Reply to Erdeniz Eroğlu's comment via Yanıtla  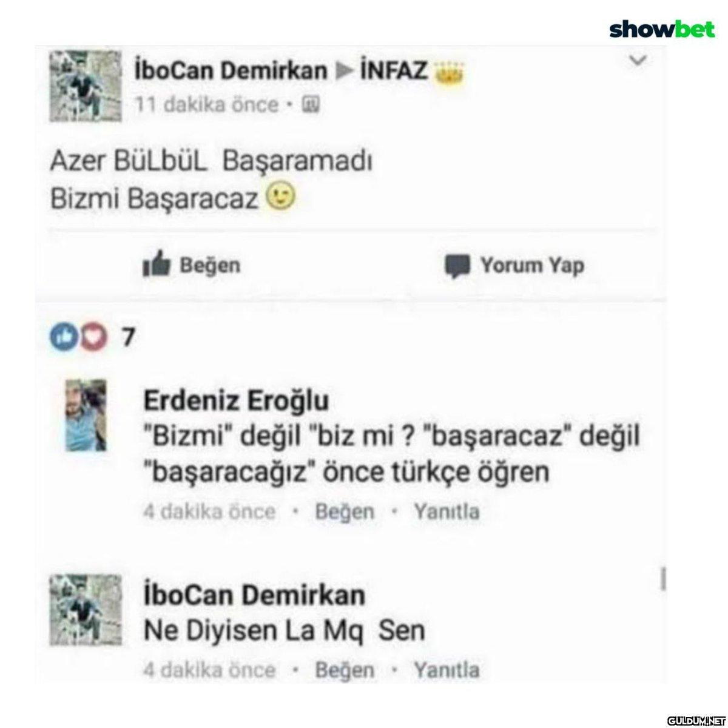click(447, 511)
